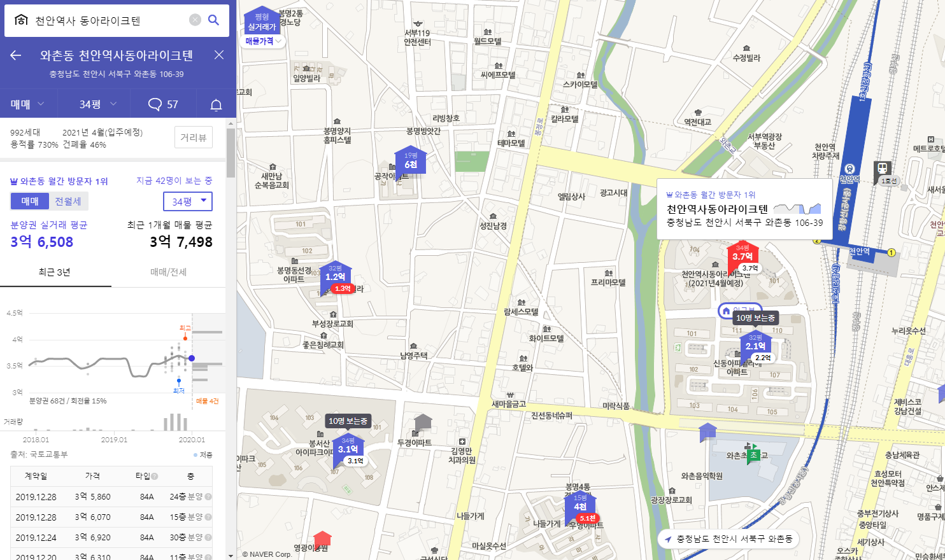This screenshot has width=945, height=560.
Task: Click the circled home icon on map
Action: tap(726, 311)
